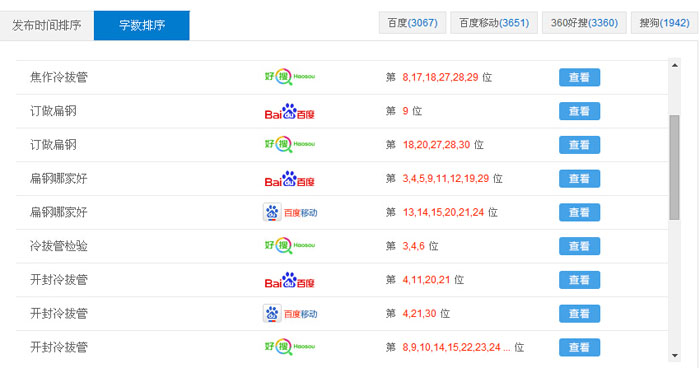Screen dimensions: 700x368
Task: Select keyword 焦作冷拔管
Action: 58,77
